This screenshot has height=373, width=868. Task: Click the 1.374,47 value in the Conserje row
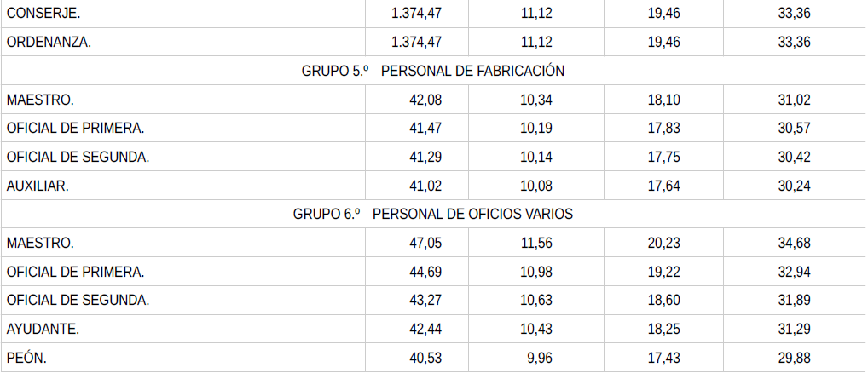point(416,14)
